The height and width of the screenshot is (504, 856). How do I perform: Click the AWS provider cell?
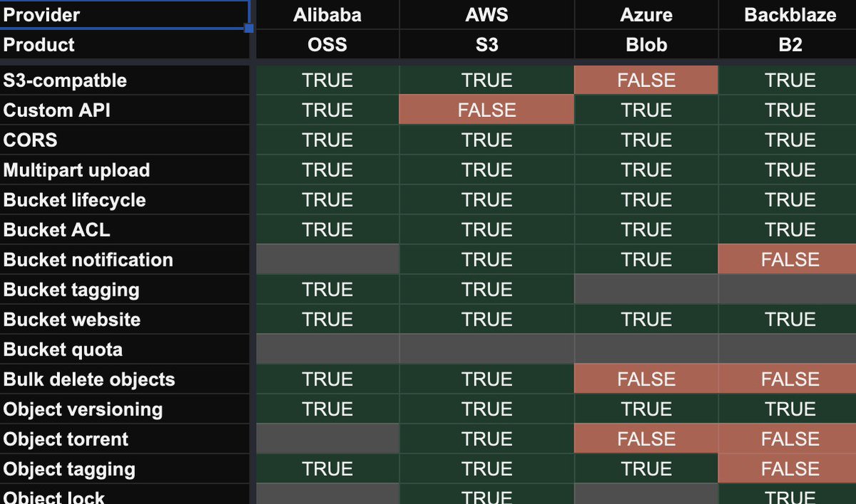(486, 14)
